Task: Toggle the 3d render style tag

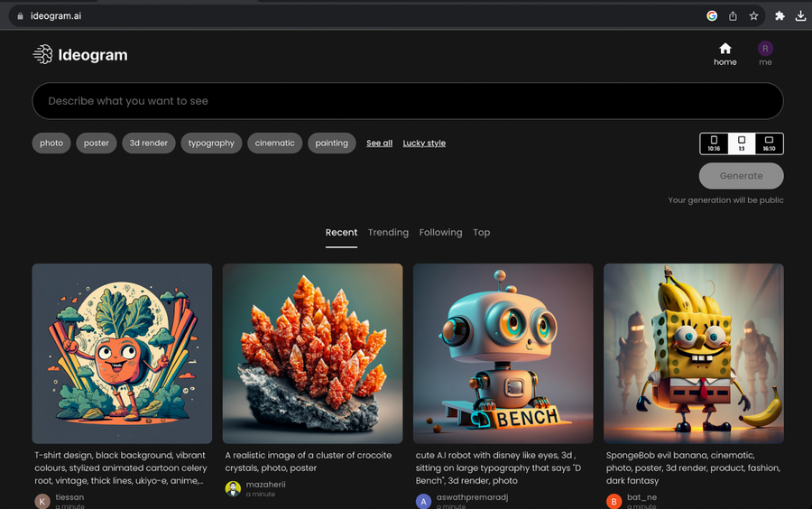Action: 149,143
